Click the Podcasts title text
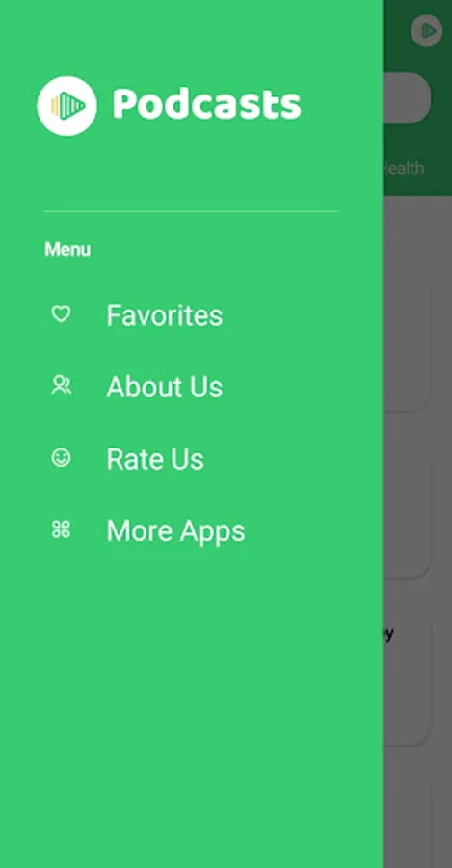 (207, 104)
